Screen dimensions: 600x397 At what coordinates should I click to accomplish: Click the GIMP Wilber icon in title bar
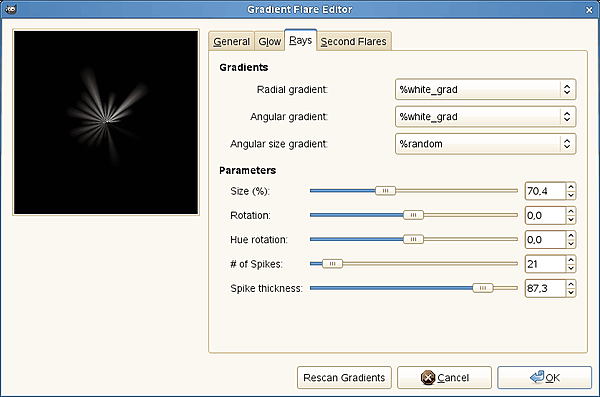tap(11, 9)
